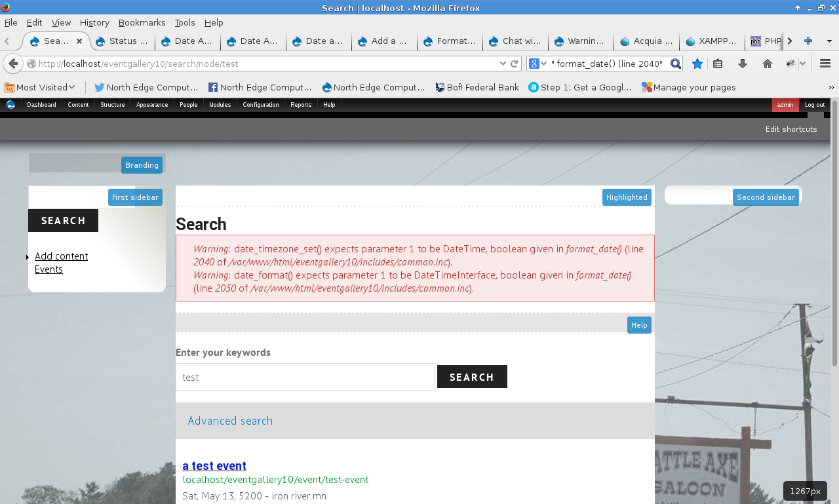Open the 'a test event' result link
Screen dimensions: 839x504
(214, 466)
